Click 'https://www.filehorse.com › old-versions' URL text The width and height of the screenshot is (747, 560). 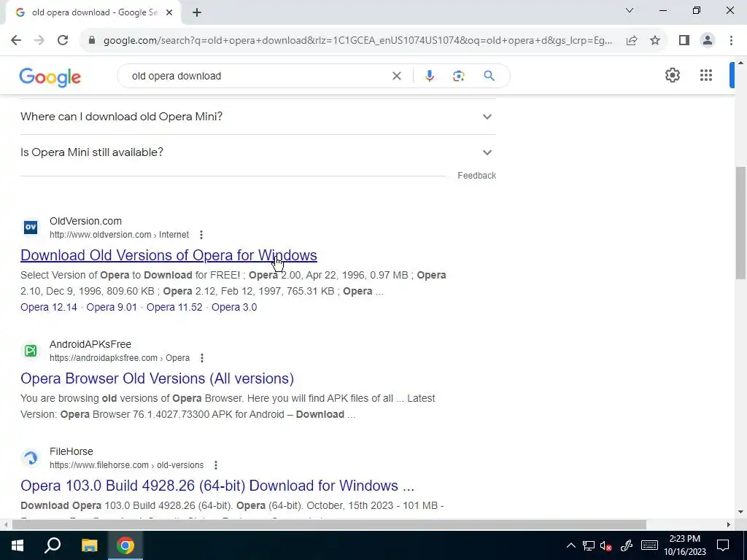click(127, 465)
